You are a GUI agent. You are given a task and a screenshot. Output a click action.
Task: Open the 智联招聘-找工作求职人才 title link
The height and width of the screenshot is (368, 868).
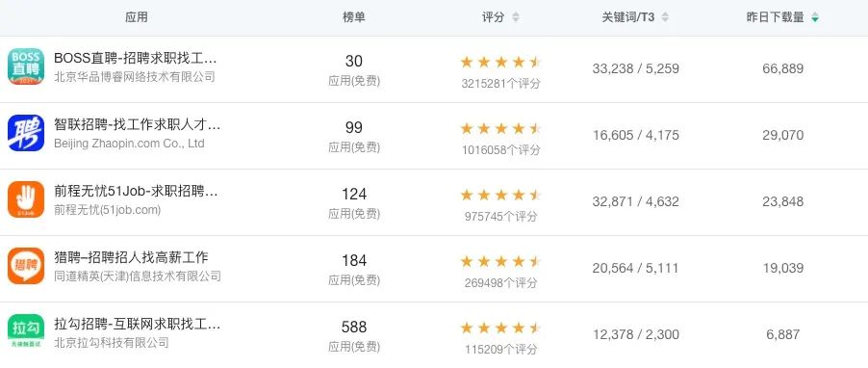tap(138, 124)
